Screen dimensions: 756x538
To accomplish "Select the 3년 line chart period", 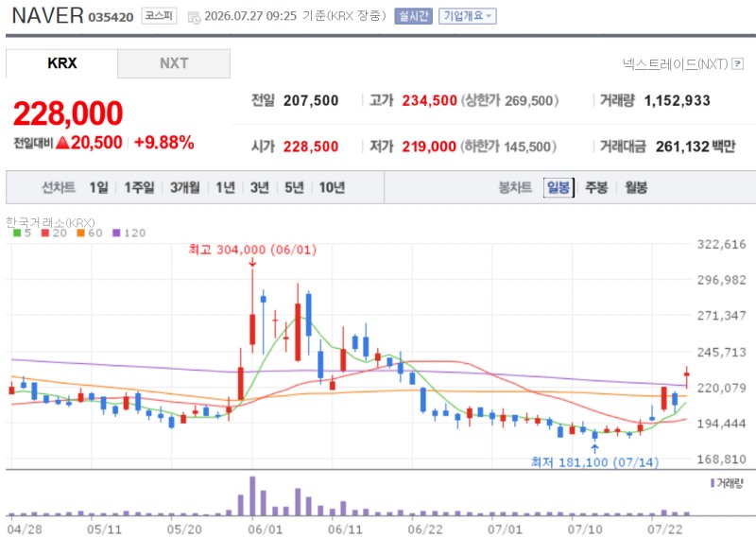I will [x=259, y=187].
